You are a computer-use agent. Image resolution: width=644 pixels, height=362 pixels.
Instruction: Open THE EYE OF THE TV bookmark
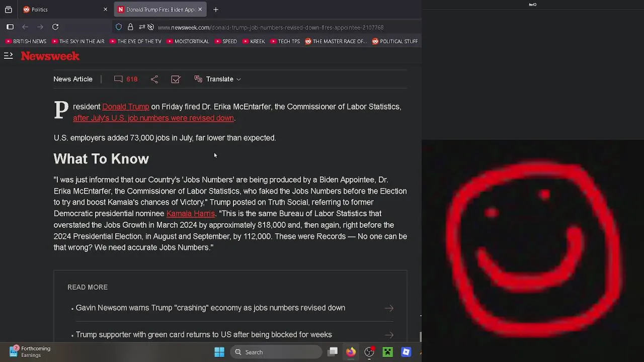(x=136, y=41)
